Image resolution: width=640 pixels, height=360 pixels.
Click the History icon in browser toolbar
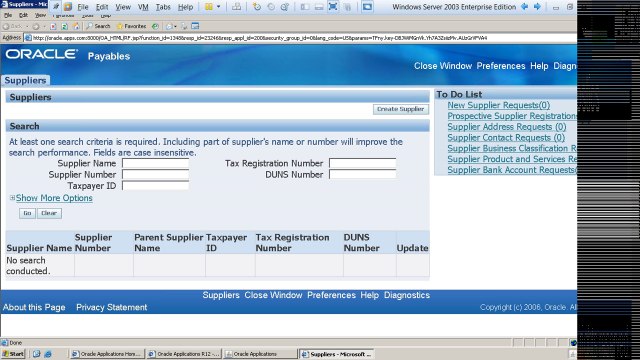coord(155,26)
